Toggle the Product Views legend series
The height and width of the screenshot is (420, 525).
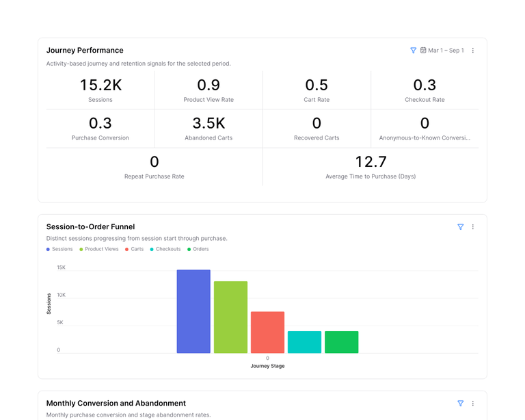(x=98, y=249)
